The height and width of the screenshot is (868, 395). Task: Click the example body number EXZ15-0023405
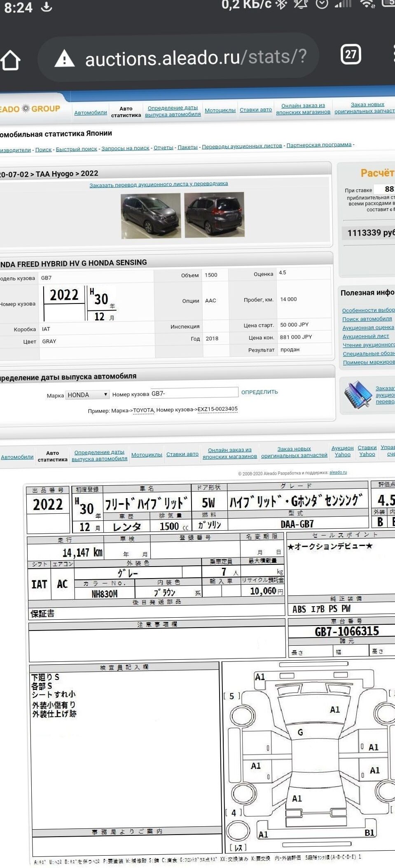click(x=217, y=409)
